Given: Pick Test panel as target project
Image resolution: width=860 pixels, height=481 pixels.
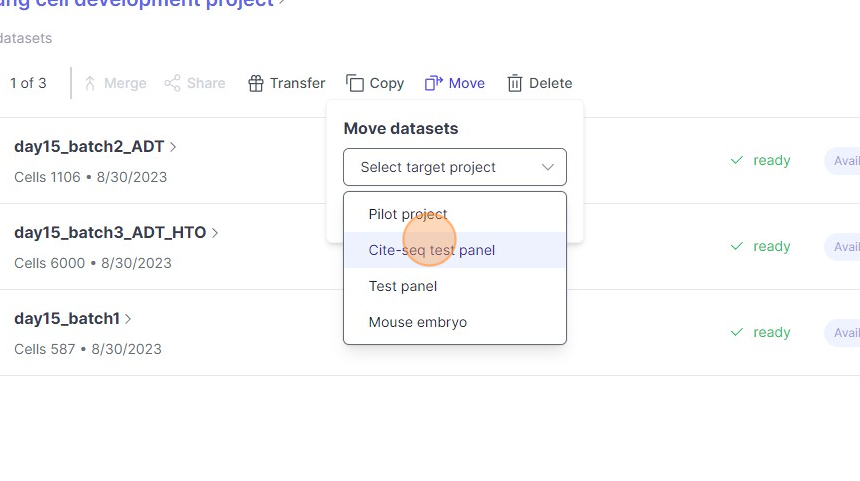Looking at the screenshot, I should point(403,286).
